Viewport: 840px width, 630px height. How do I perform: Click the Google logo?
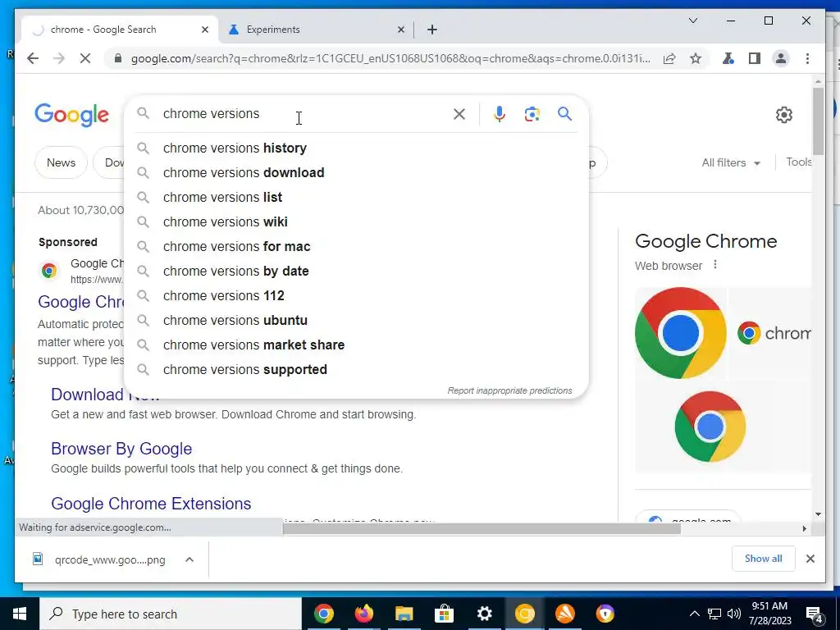pos(72,115)
